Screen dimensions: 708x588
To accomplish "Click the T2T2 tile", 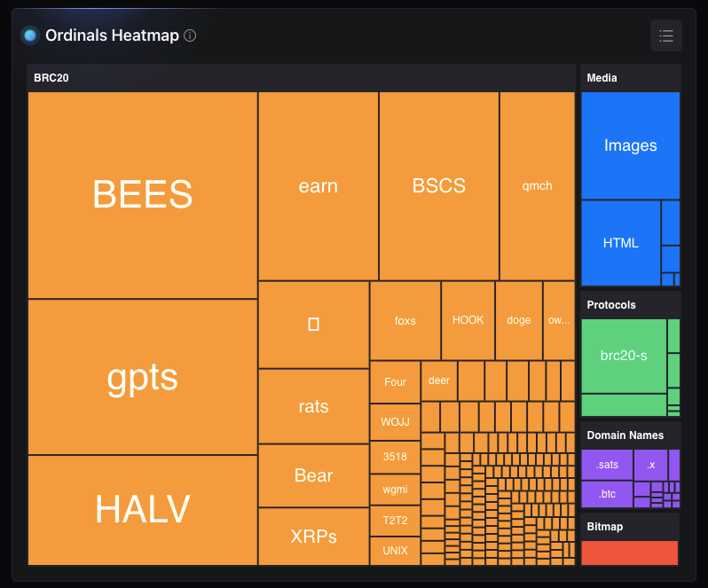I will [395, 521].
